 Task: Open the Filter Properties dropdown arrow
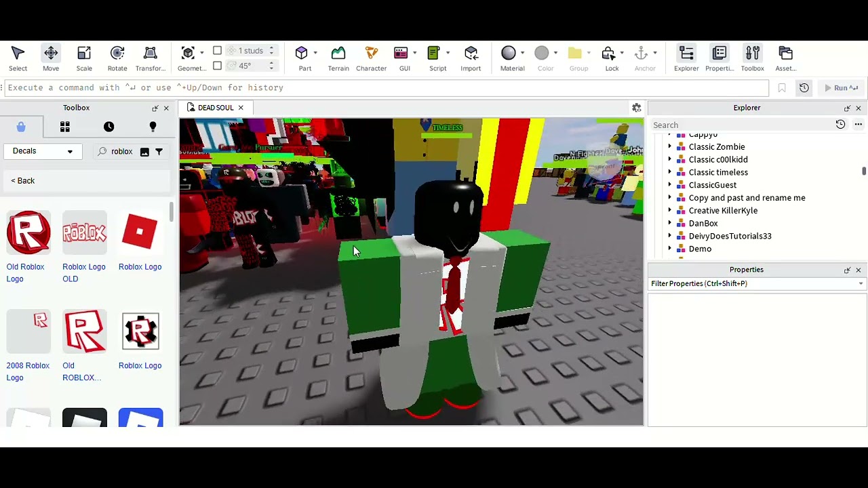[x=861, y=284]
